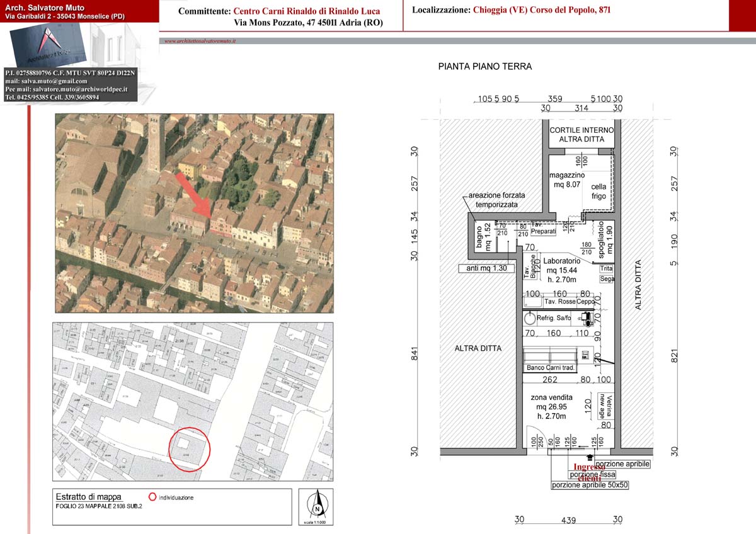
Task: Click the red circle on cadastral map
Action: tap(190, 449)
